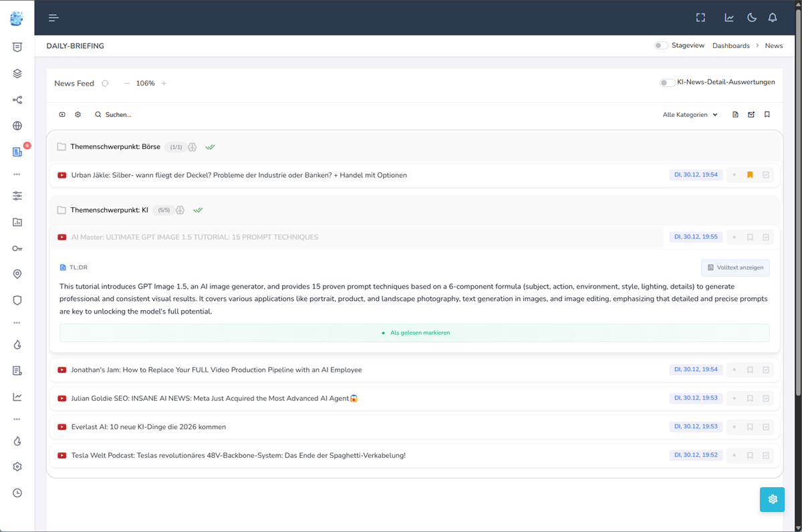Refresh the News Feed

(105, 84)
